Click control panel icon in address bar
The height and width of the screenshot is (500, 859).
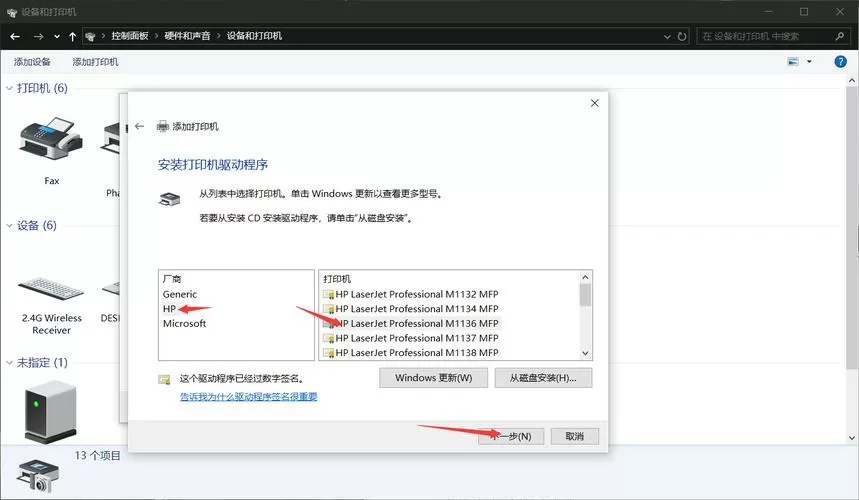(90, 37)
